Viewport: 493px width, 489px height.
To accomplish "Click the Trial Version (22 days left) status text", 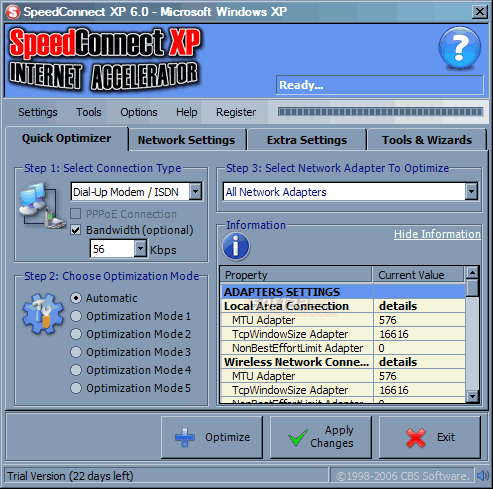I will [x=70, y=476].
